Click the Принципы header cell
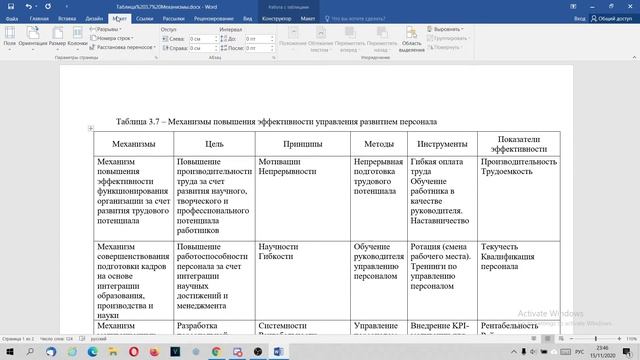The image size is (640, 360). (302, 144)
